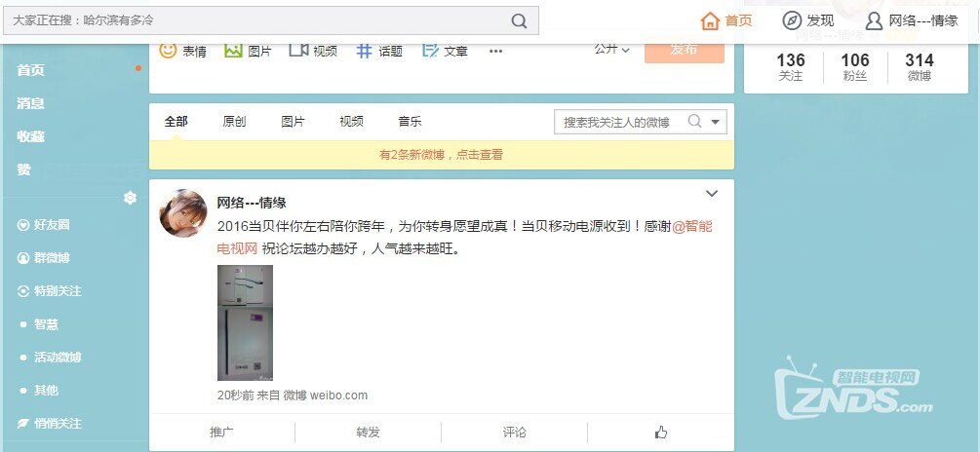Open 发现 compass icon in top navigation
The image size is (980, 452).
click(x=792, y=20)
